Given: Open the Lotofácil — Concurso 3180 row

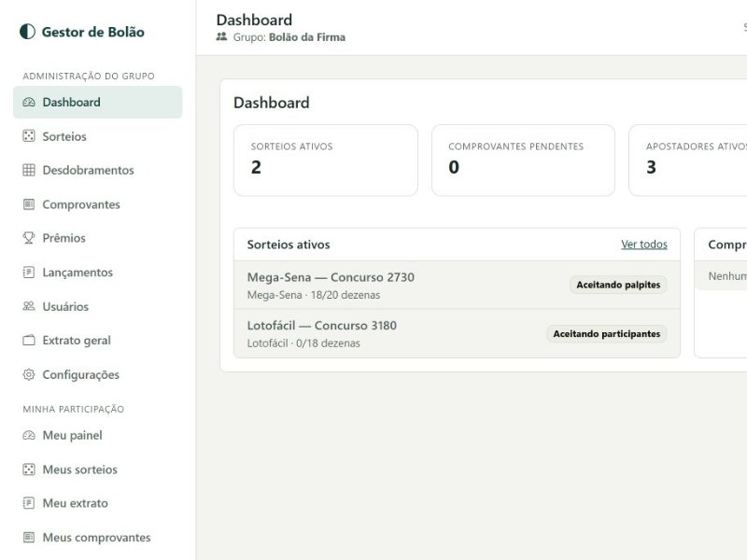Looking at the screenshot, I should [457, 333].
